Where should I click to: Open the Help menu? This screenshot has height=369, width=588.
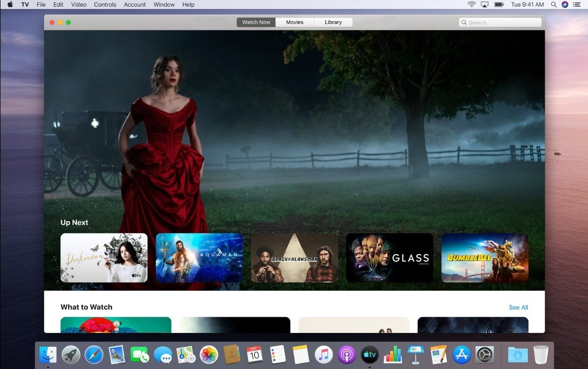[188, 5]
